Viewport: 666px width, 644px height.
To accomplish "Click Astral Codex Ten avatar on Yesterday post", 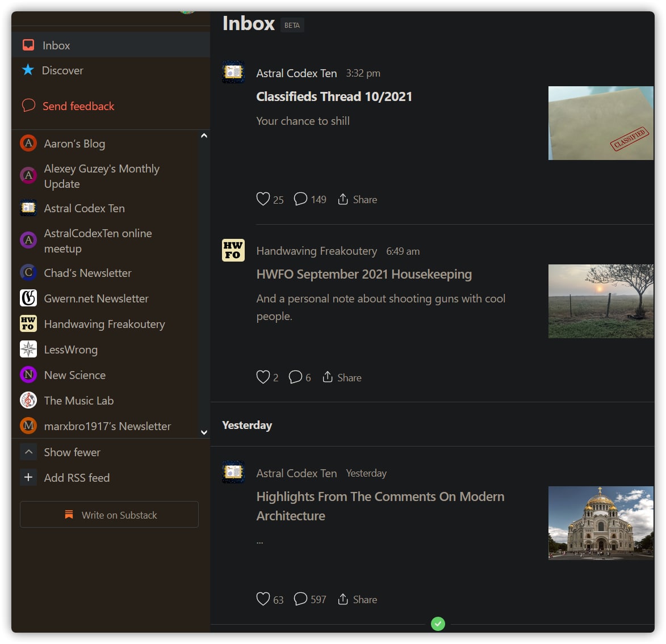I will click(233, 472).
